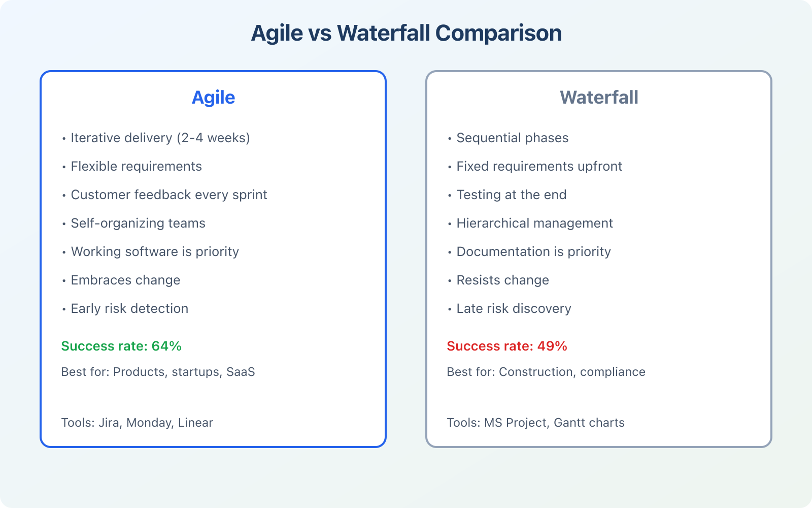Click the green "Success rate: 64%" text
Viewport: 812px width, 508px height.
pyautogui.click(x=121, y=346)
